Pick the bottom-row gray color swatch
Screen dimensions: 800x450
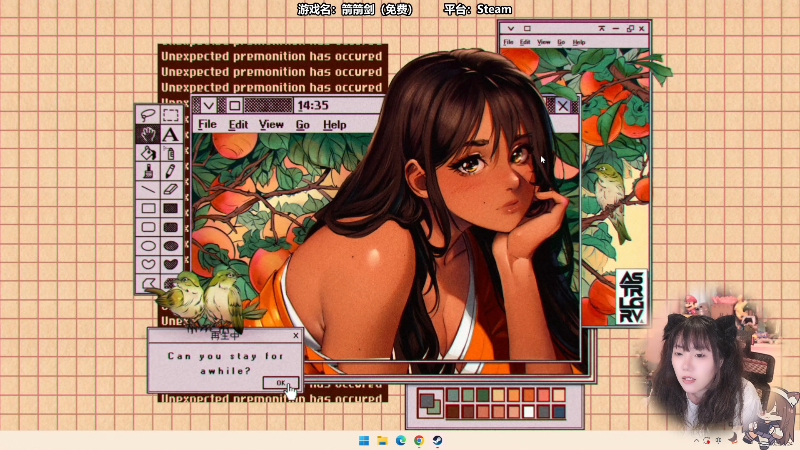click(544, 411)
